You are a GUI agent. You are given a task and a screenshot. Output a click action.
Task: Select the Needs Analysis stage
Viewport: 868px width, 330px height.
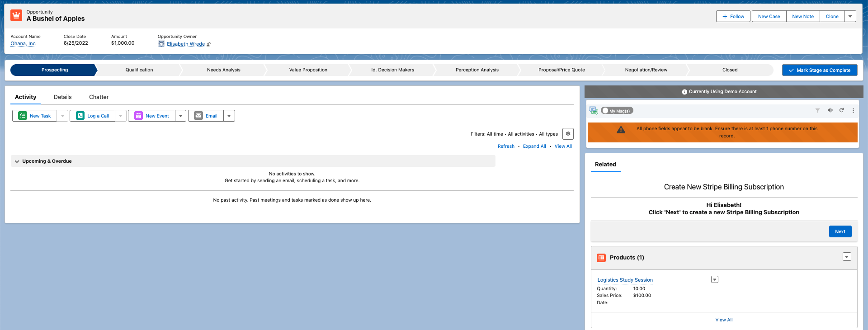coord(224,70)
